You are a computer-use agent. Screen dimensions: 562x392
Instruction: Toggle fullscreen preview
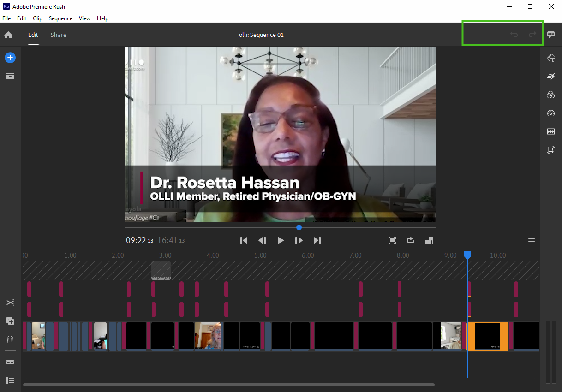[x=392, y=240]
